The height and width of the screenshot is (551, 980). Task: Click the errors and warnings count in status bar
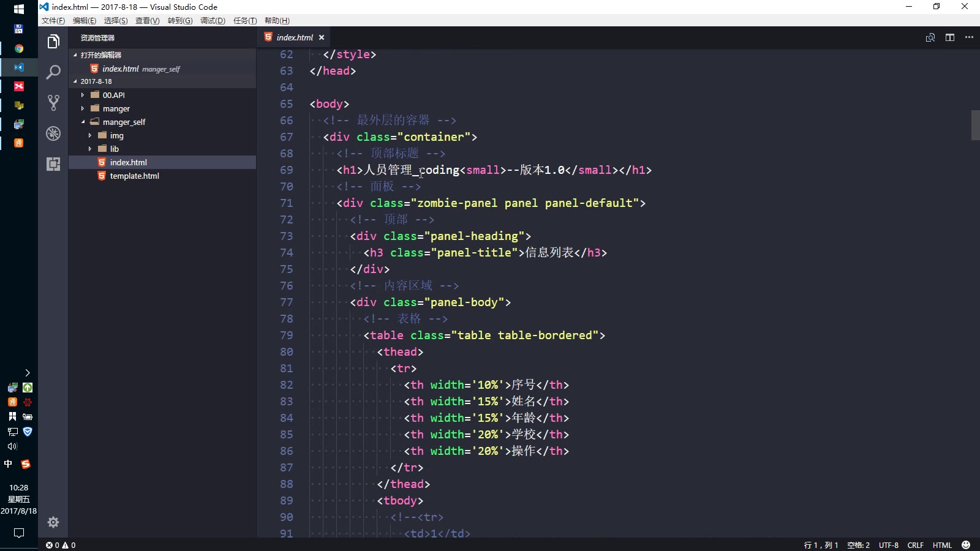tap(61, 545)
